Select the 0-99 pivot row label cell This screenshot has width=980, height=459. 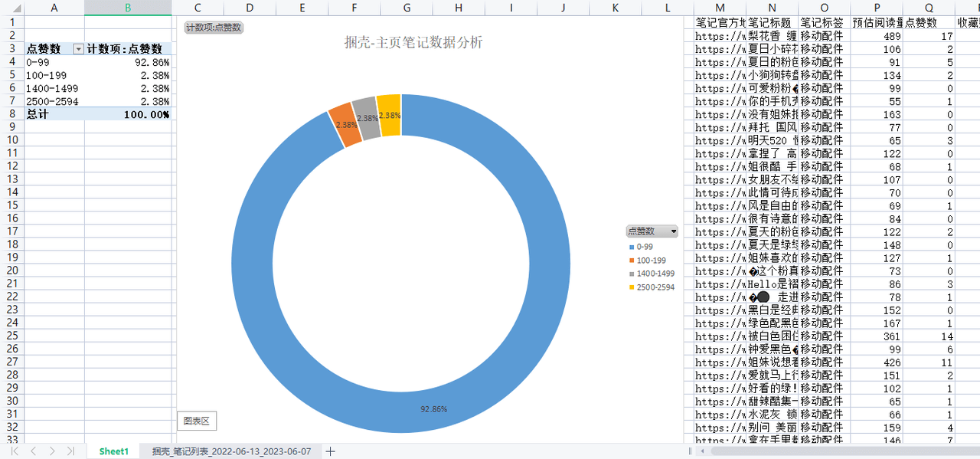coord(54,62)
